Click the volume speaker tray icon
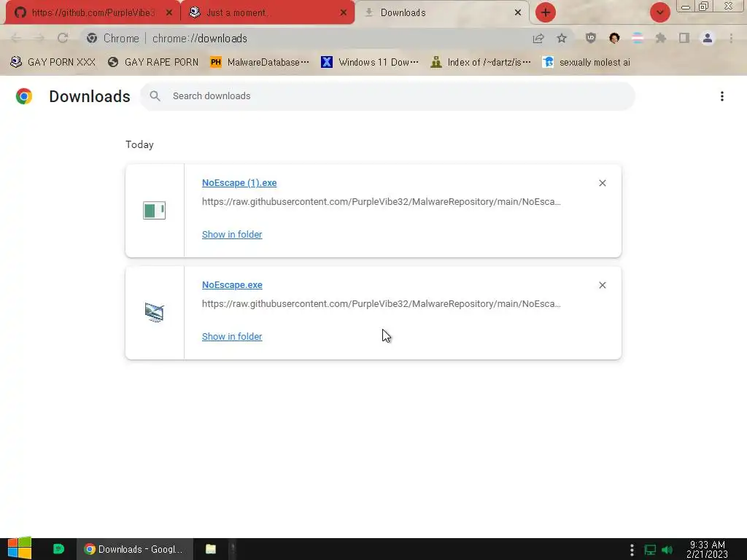The width and height of the screenshot is (747, 560). (x=667, y=550)
